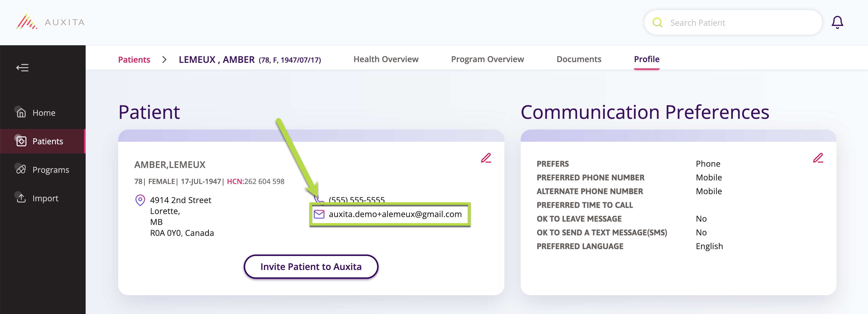Click the phone icon beside (555) 555-5555
The image size is (868, 314).
[319, 200]
